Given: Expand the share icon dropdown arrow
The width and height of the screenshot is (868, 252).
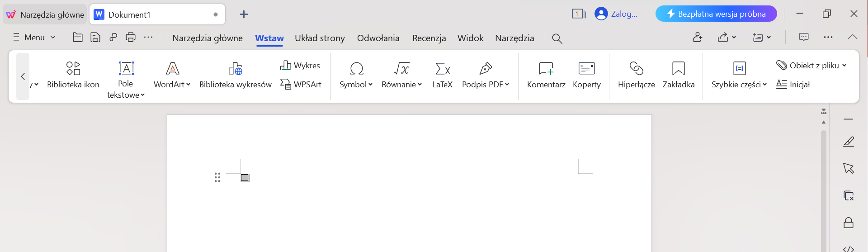Looking at the screenshot, I should (734, 37).
